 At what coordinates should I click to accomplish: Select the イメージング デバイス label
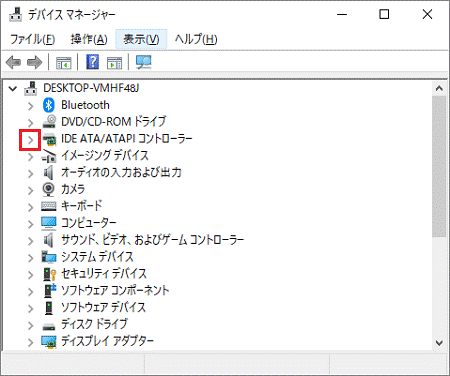tap(105, 156)
